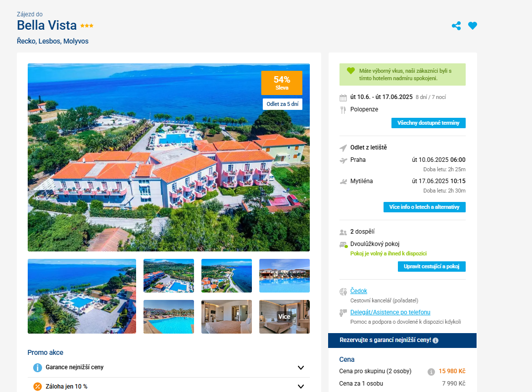Open Delegát/Asistence po telefonu link
Screen dimensions: 532x392
(390, 312)
